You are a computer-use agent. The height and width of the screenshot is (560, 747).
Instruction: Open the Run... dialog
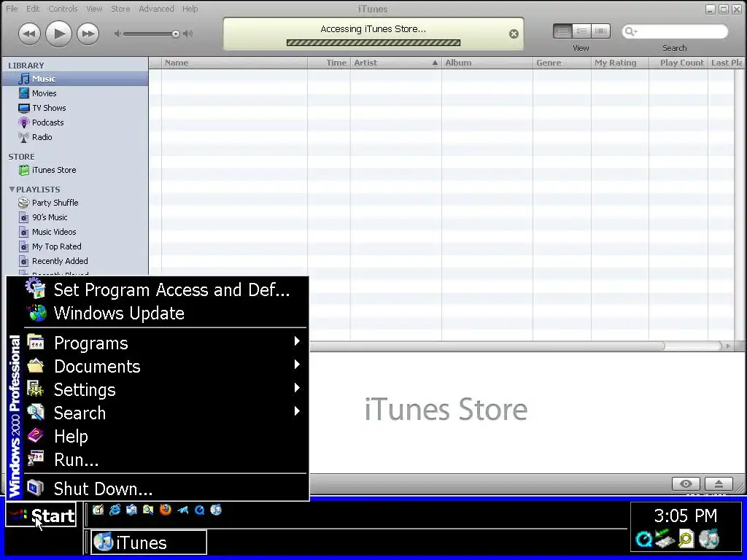click(x=166, y=459)
